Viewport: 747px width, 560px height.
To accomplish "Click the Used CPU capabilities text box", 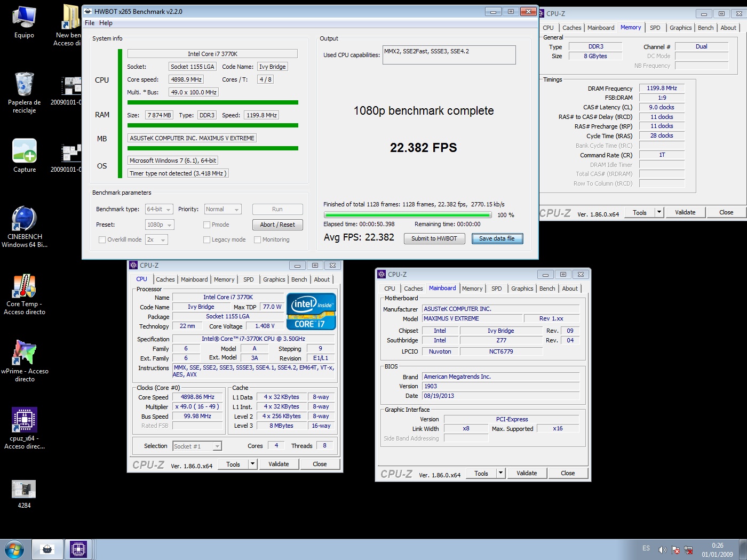I will 449,55.
